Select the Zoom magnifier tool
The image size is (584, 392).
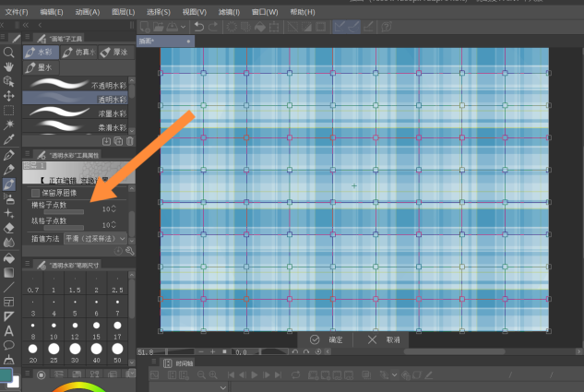[x=8, y=53]
